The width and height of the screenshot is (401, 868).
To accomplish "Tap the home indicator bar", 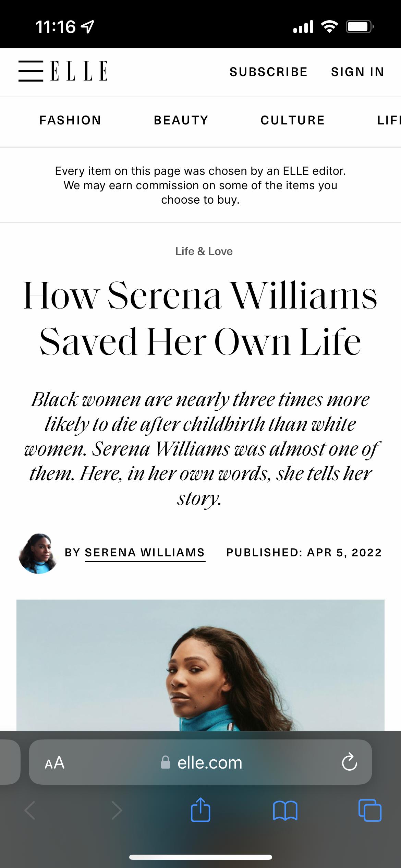I will coord(200,857).
